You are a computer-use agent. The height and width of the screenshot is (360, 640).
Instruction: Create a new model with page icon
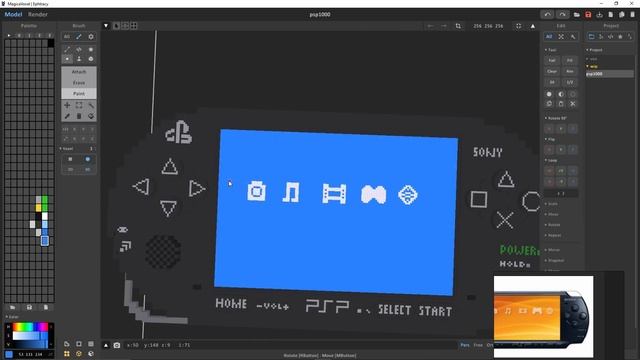[x=611, y=15]
